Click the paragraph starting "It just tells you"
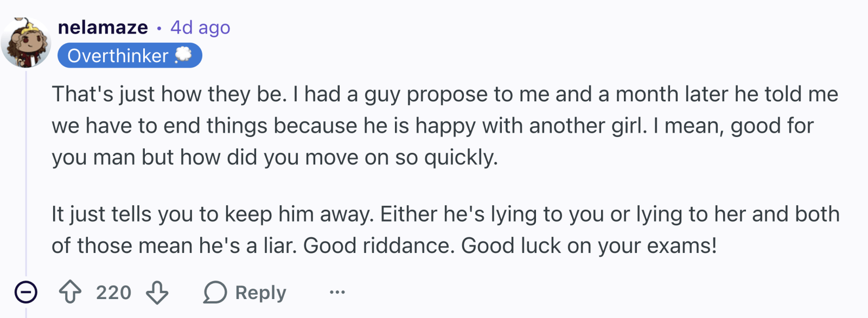This screenshot has height=318, width=868. [445, 230]
